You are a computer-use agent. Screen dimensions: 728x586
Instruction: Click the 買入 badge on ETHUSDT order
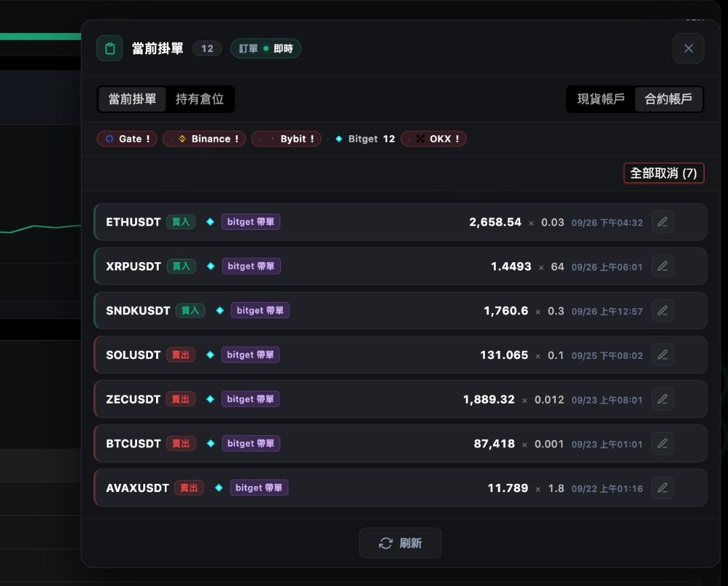181,222
